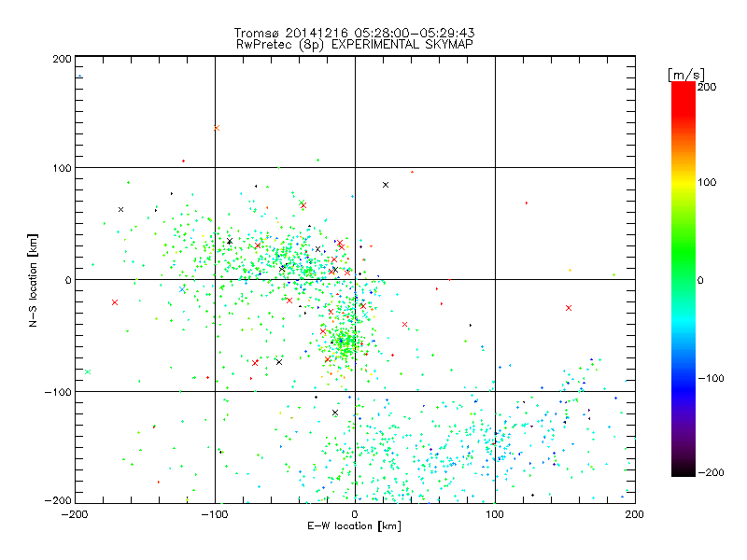Click the subtitle 'RwPretec (8p) EXPERIMENTAL SKYMAP'
Viewport: 747px width, 560px height.
click(355, 45)
